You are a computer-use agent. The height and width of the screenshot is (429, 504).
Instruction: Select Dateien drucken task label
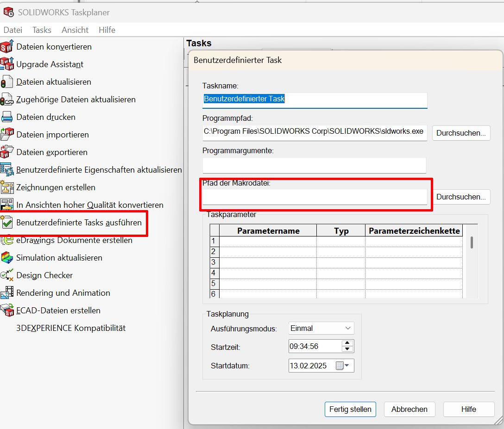coord(46,117)
